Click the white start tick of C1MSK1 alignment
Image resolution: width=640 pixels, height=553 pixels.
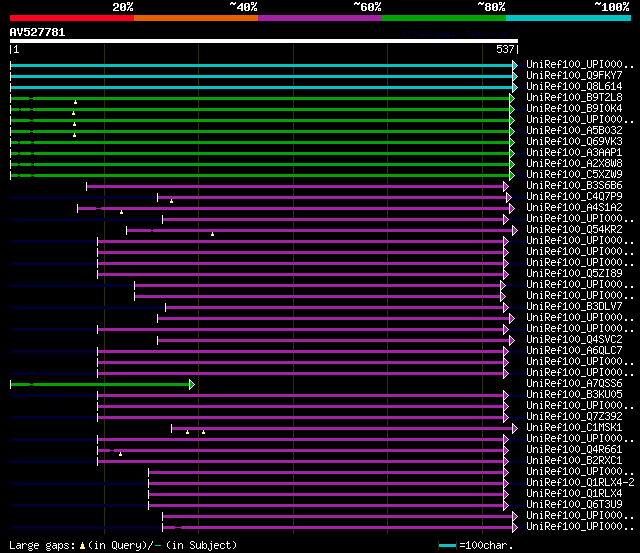tap(171, 429)
